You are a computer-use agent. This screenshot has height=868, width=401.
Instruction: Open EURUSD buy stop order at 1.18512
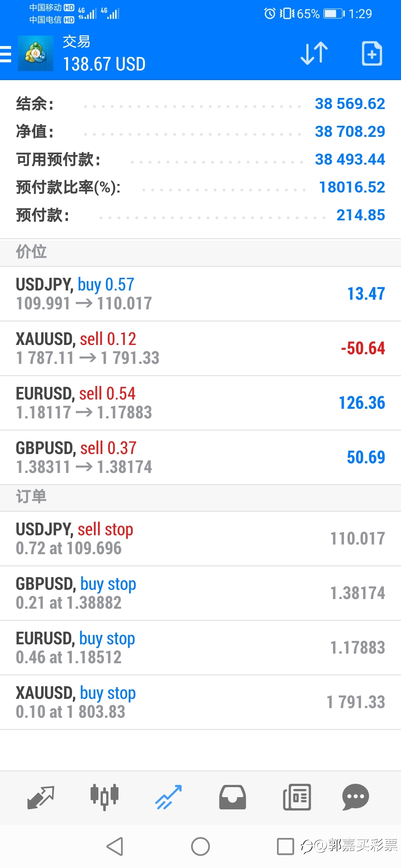(200, 648)
